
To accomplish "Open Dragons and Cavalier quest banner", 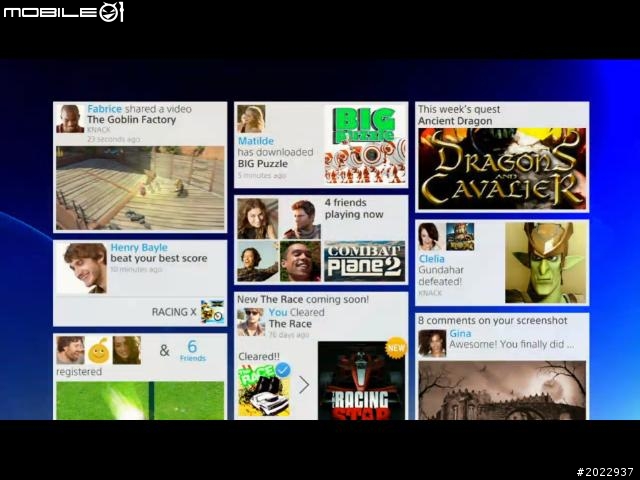I will coord(502,169).
